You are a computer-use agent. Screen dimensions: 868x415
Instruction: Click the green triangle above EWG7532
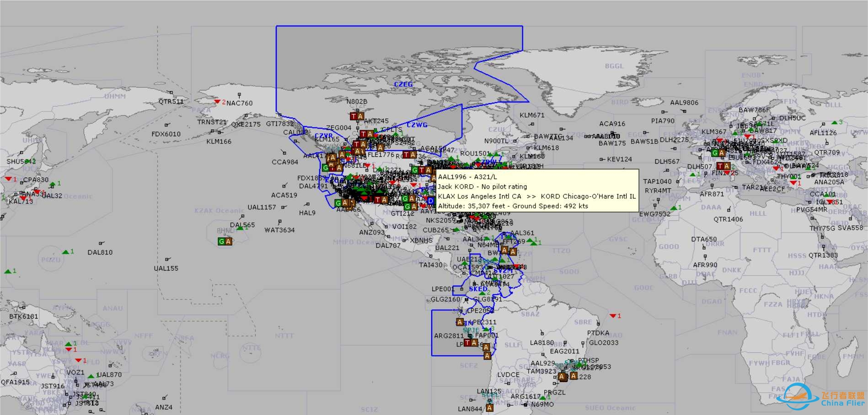[673, 207]
